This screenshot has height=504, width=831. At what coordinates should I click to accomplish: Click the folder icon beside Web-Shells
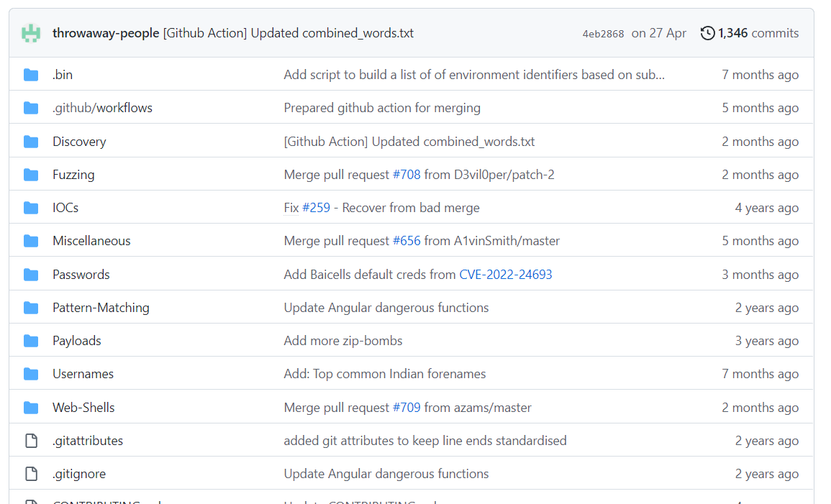pos(31,407)
